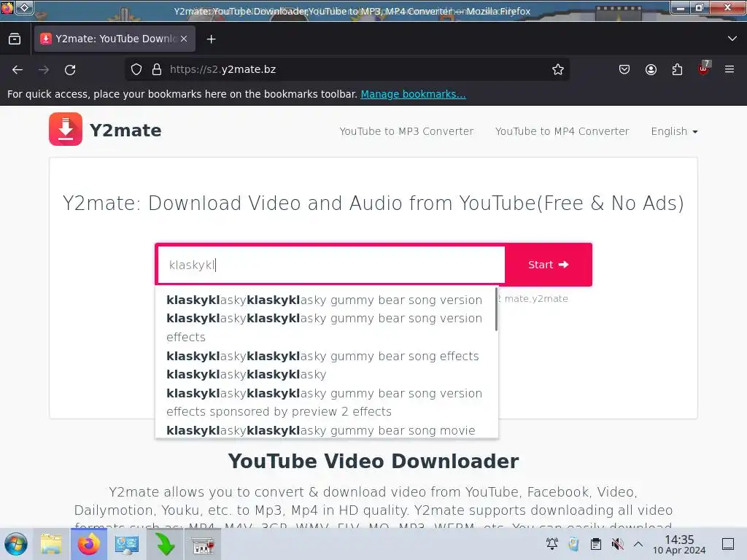Expand the English language dropdown

click(x=674, y=131)
